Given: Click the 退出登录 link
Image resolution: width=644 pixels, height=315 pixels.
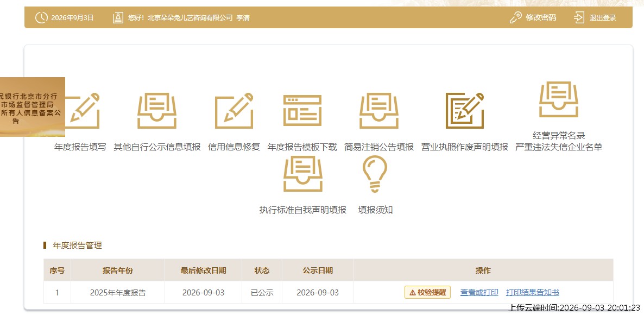Looking at the screenshot, I should [x=603, y=18].
